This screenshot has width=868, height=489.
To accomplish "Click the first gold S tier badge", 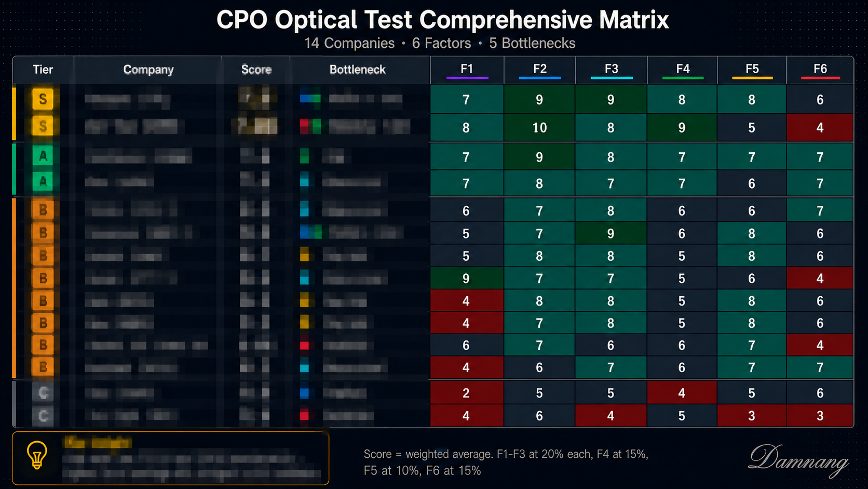I will tap(43, 99).
